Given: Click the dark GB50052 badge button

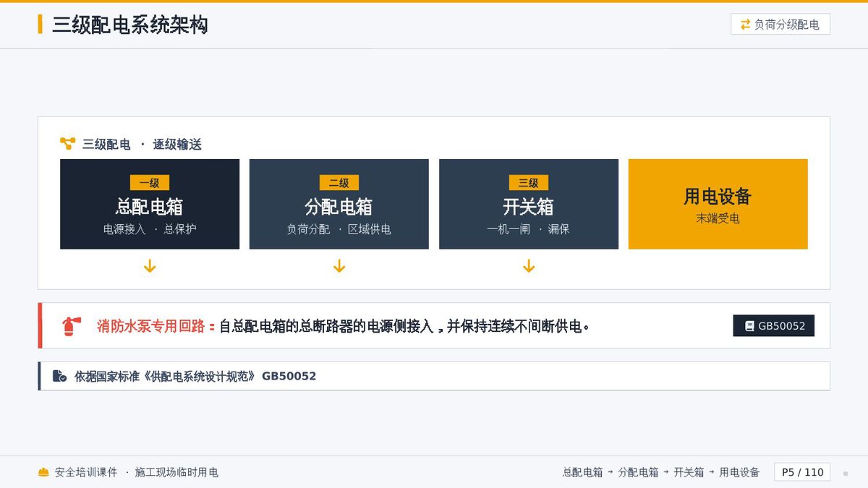Looking at the screenshot, I should point(774,326).
